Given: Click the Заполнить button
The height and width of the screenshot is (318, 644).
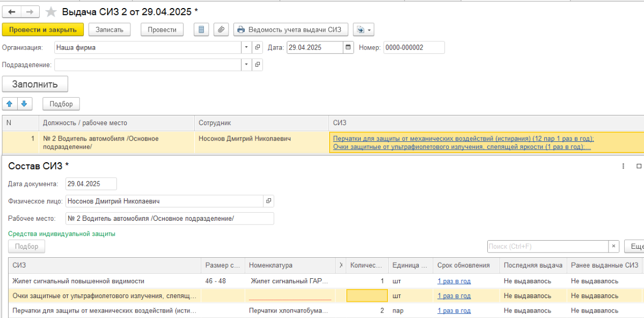Looking at the screenshot, I should [35, 84].
